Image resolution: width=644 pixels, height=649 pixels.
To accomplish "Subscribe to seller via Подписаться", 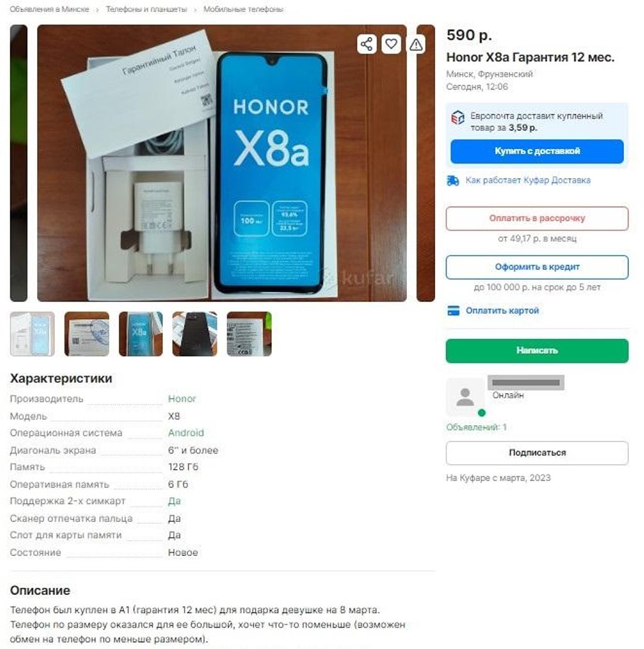I will tap(537, 453).
